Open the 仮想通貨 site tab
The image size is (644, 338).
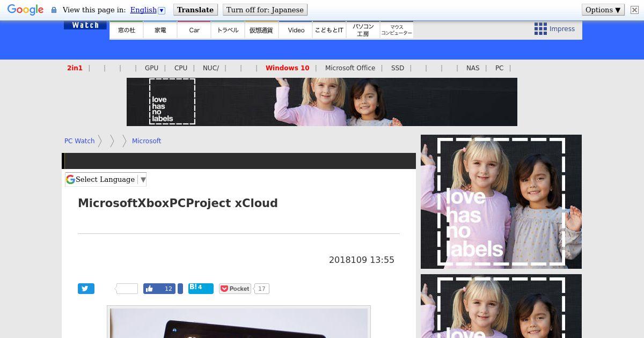pyautogui.click(x=261, y=30)
